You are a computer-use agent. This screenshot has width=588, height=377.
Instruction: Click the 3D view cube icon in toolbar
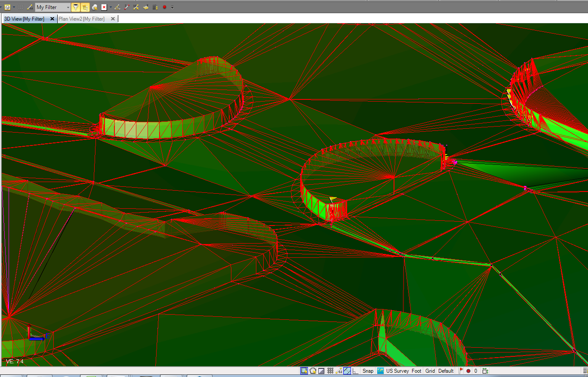click(7, 7)
